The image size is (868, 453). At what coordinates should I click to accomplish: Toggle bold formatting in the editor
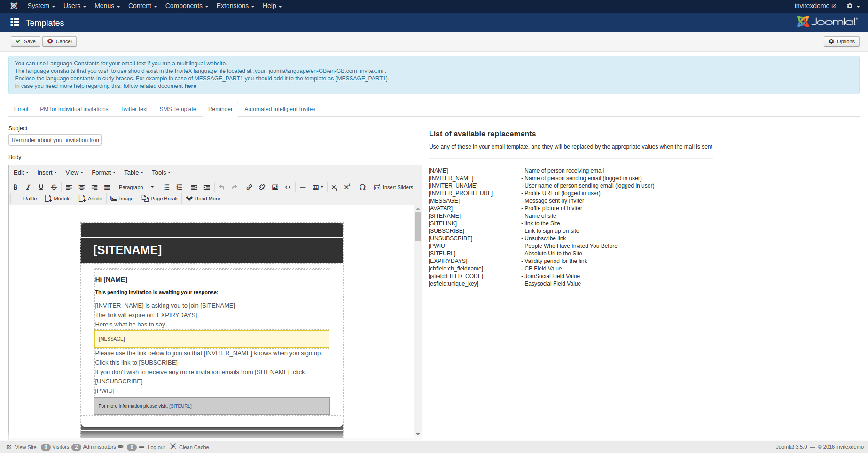pyautogui.click(x=16, y=187)
